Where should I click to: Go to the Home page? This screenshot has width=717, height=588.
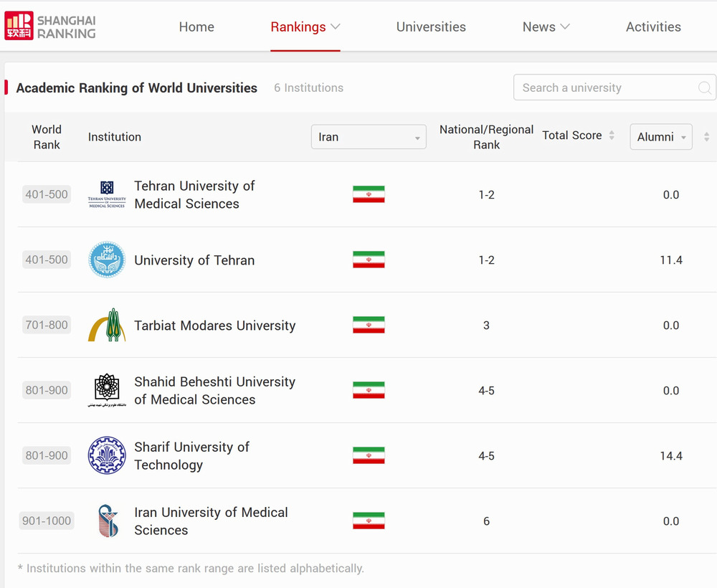click(x=196, y=27)
